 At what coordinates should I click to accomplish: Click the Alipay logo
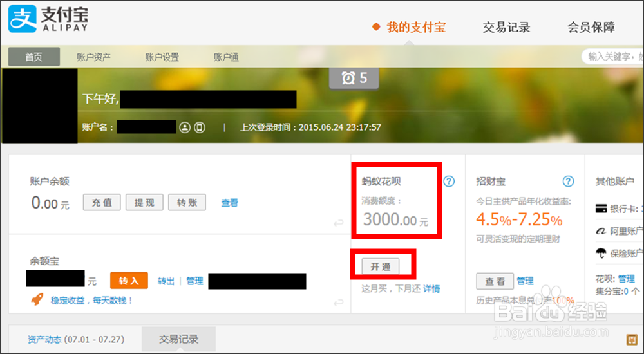pos(48,19)
